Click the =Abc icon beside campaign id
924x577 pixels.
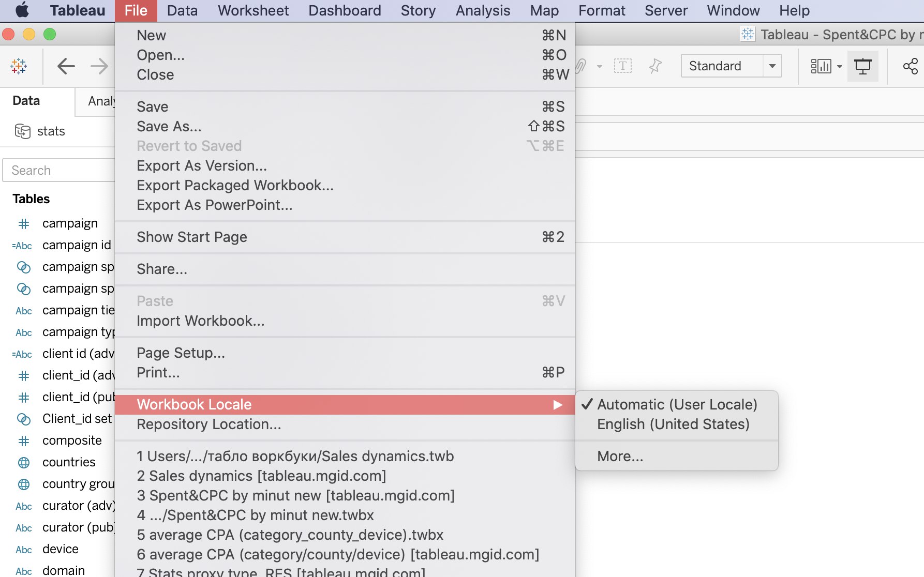22,246
